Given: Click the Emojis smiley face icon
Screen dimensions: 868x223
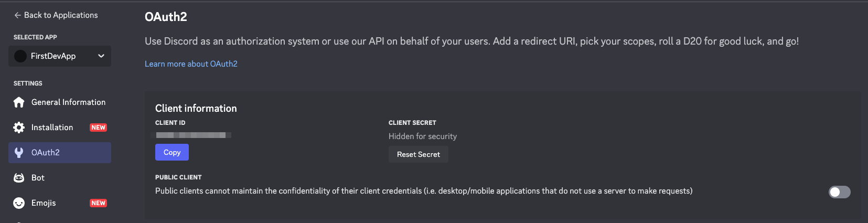Looking at the screenshot, I should click(19, 203).
